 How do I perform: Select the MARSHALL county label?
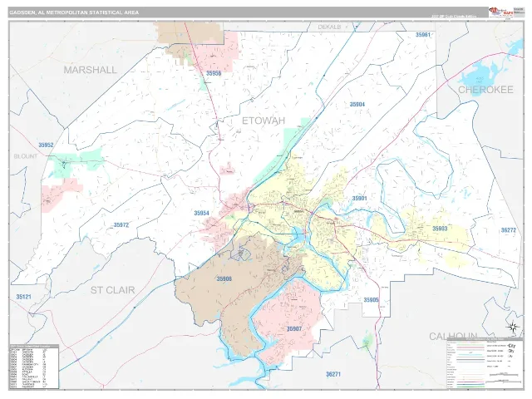(91, 70)
